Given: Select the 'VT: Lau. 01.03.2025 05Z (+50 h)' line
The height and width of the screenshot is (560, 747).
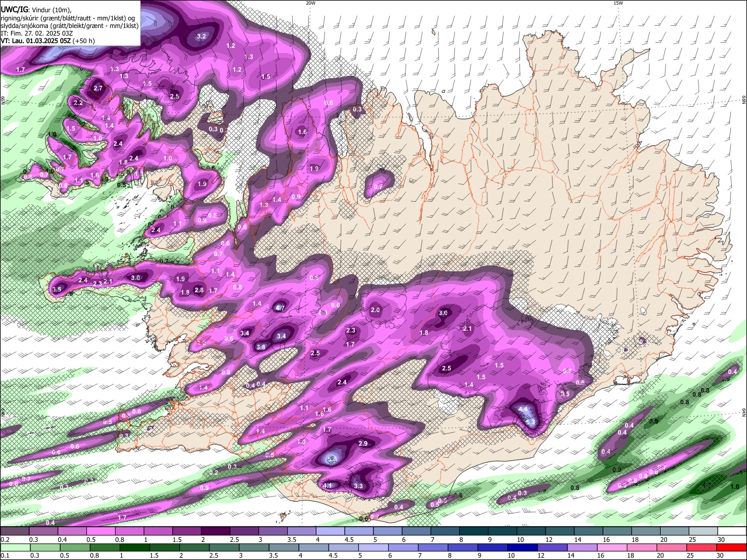Looking at the screenshot, I should (48, 41).
